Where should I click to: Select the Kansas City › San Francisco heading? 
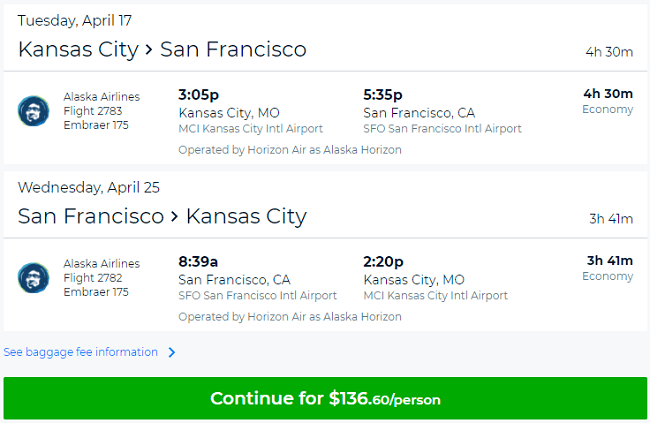162,49
